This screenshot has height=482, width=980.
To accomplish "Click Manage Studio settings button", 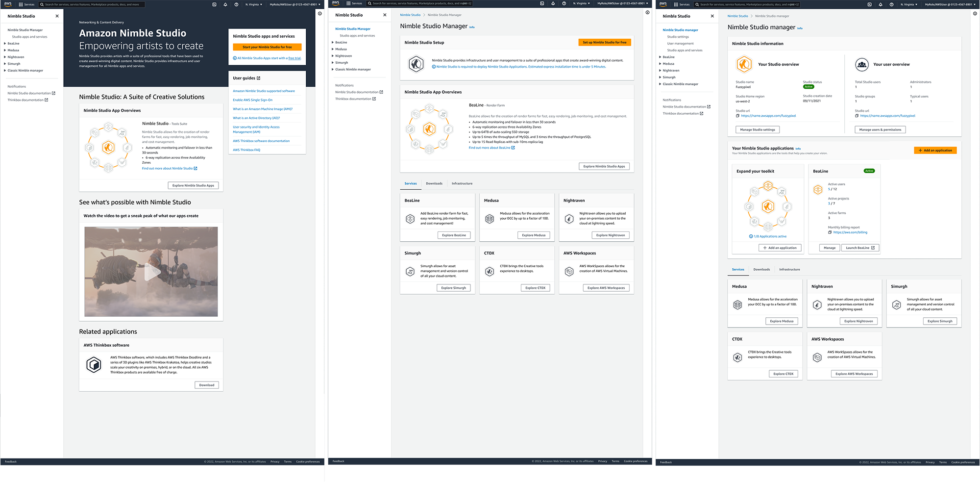I will click(757, 130).
